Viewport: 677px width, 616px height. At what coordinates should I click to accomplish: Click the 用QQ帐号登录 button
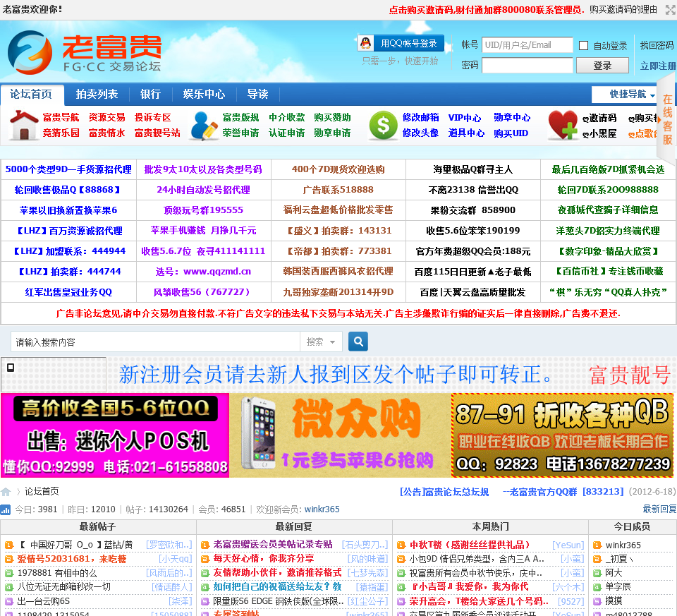[x=401, y=43]
